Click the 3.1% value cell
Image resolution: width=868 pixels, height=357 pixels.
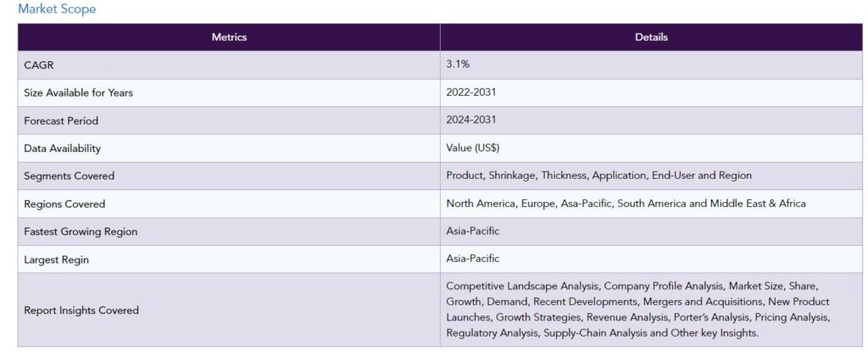(x=651, y=64)
